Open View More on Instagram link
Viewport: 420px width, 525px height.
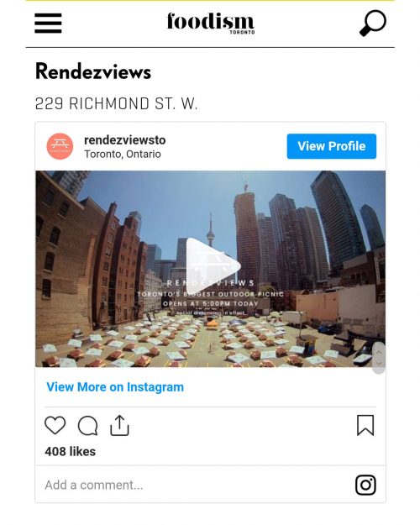pyautogui.click(x=115, y=387)
